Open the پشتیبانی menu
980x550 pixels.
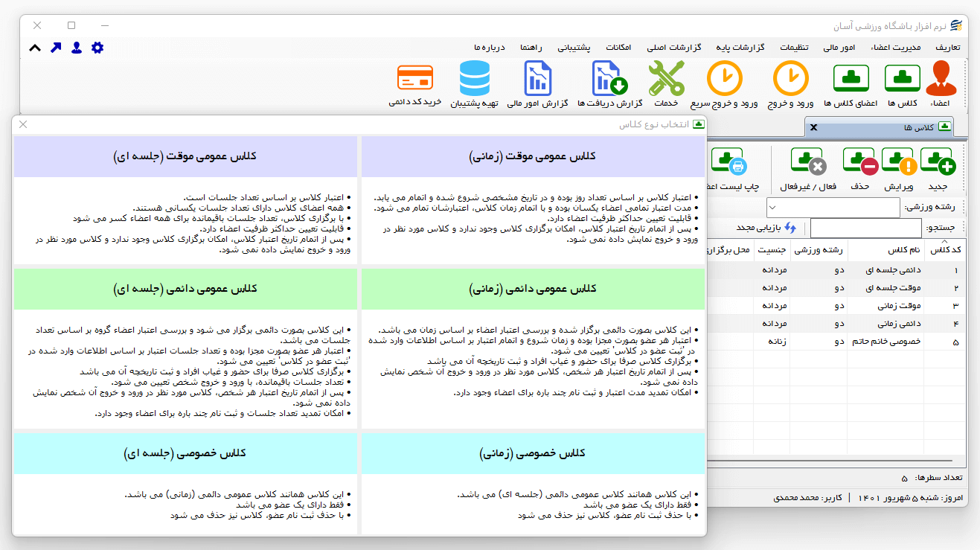point(574,47)
